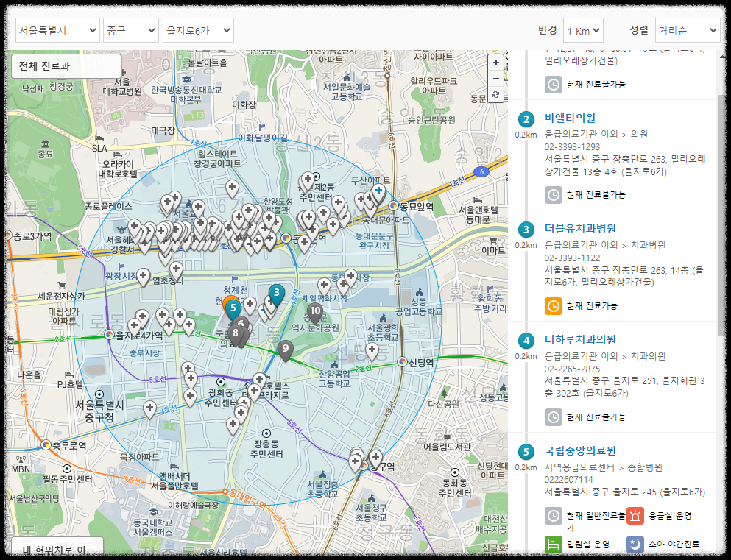Click phone number 02-3393-1293

coord(572,146)
